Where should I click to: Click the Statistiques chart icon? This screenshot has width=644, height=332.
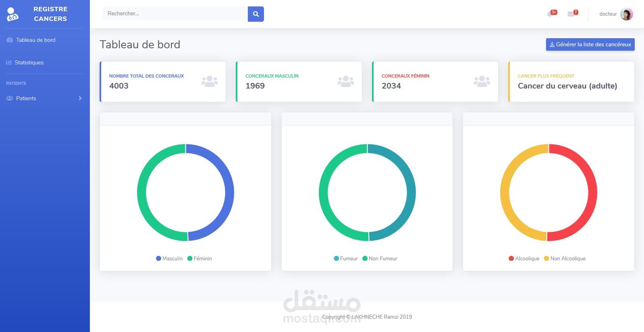[9, 62]
